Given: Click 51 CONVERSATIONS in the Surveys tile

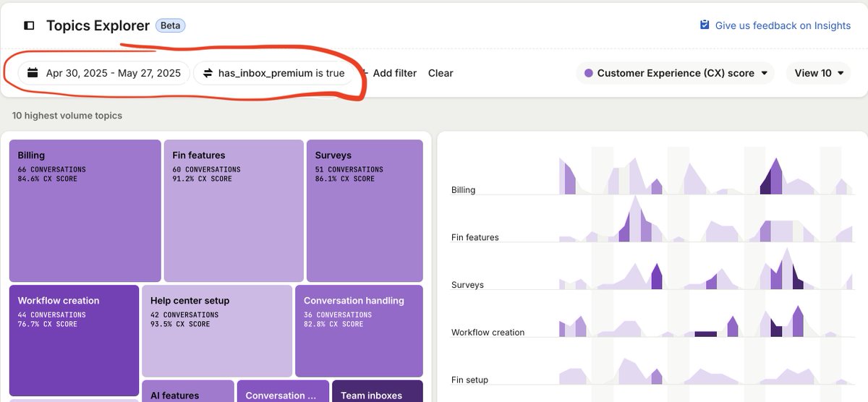Looking at the screenshot, I should (349, 169).
